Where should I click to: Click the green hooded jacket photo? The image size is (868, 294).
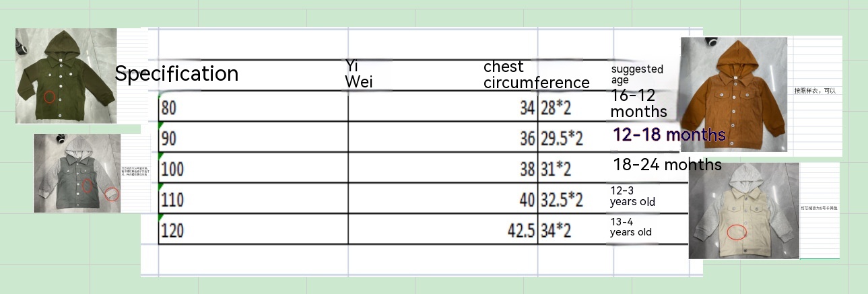coord(66,75)
